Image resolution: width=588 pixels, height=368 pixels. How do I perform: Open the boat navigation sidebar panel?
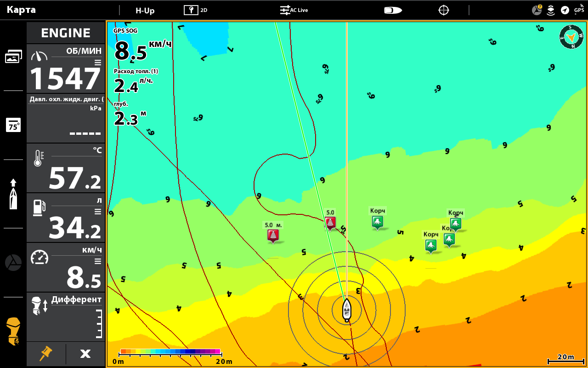13,194
